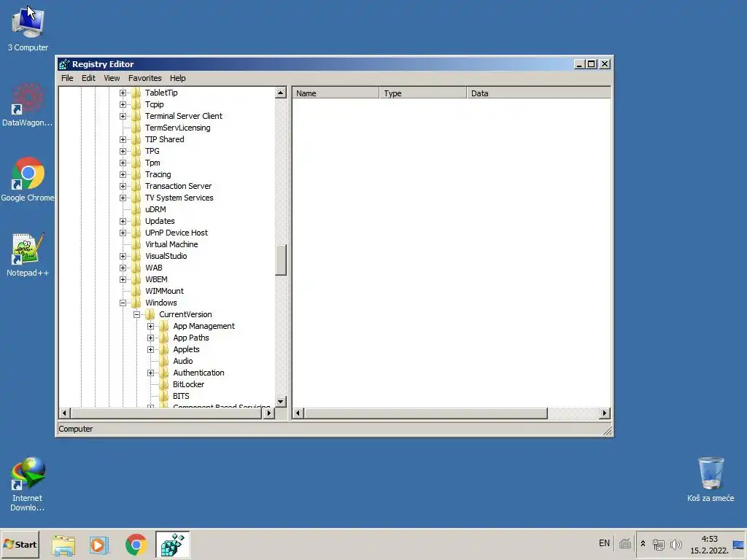This screenshot has height=560, width=747.
Task: Click the BitLocker folder icon
Action: (x=164, y=384)
